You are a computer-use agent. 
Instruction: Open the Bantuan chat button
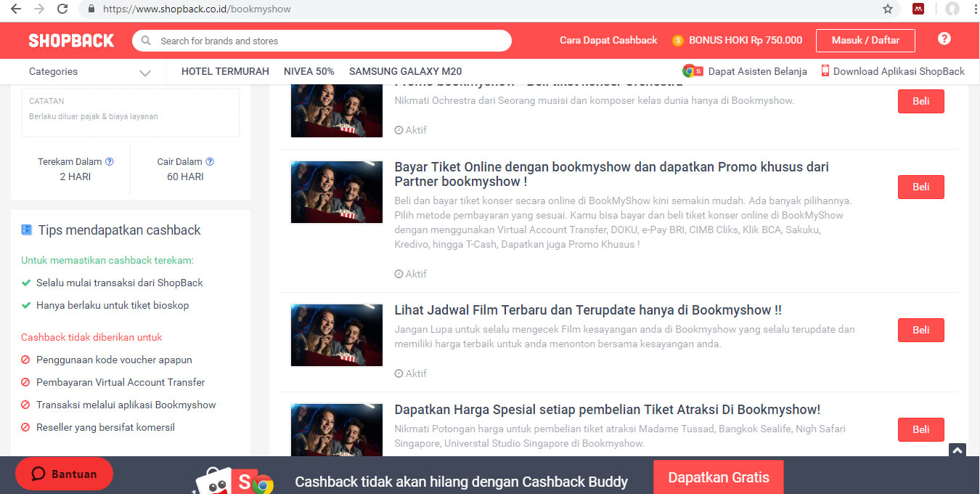[64, 474]
